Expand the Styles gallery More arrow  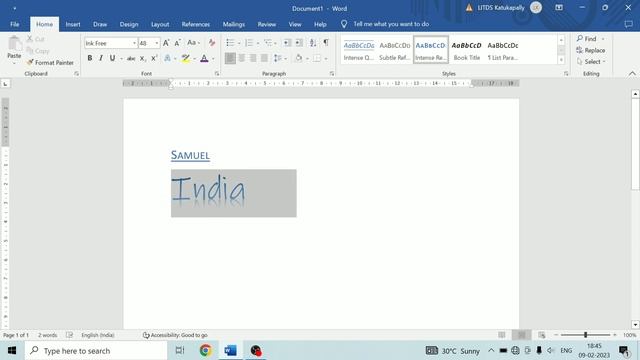coord(561,60)
